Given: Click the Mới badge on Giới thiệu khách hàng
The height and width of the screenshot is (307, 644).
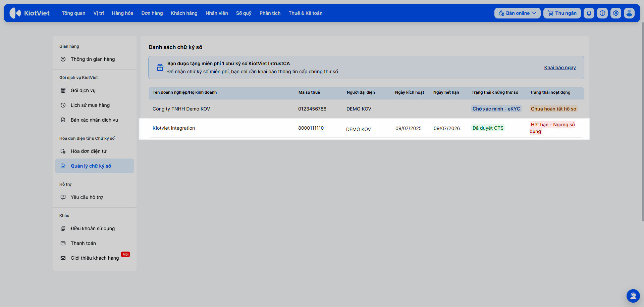Looking at the screenshot, I should tap(125, 254).
